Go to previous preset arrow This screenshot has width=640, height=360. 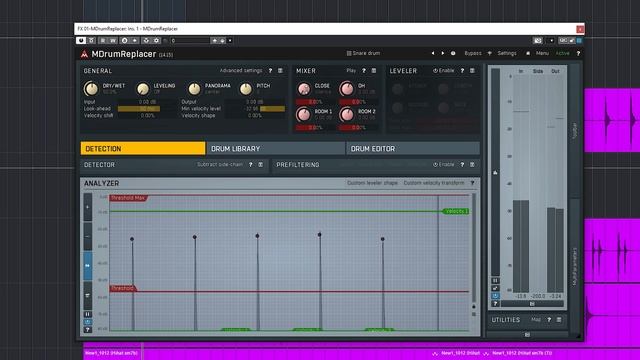point(433,53)
